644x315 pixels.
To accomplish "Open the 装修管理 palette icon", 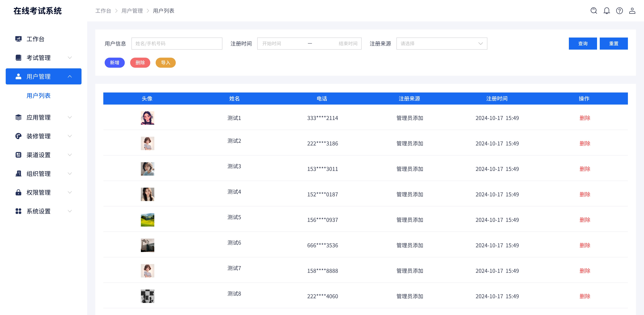I will point(18,136).
